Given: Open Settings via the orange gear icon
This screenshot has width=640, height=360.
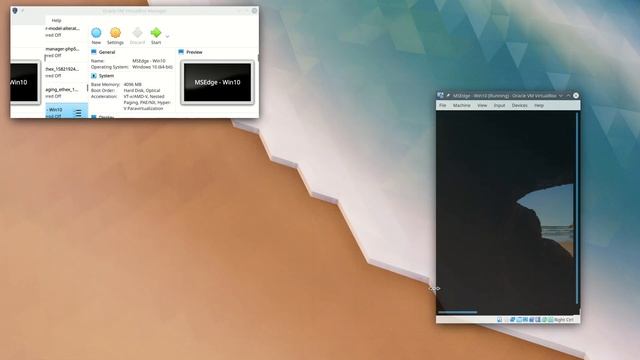Looking at the screenshot, I should 116,33.
